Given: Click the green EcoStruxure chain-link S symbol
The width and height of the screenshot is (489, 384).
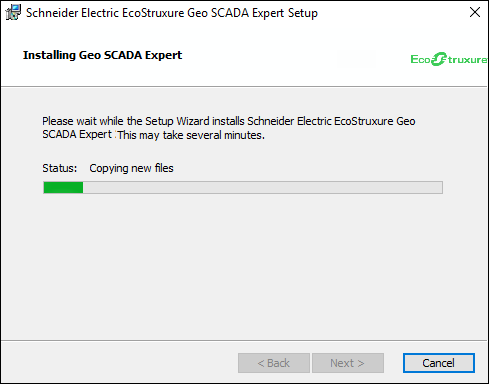Looking at the screenshot, I should coord(438,59).
